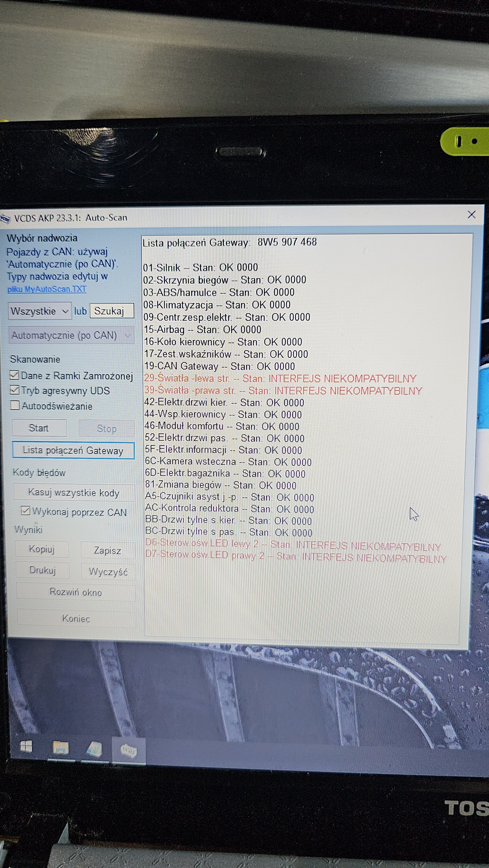Click the Kopiuj results button

point(42,549)
